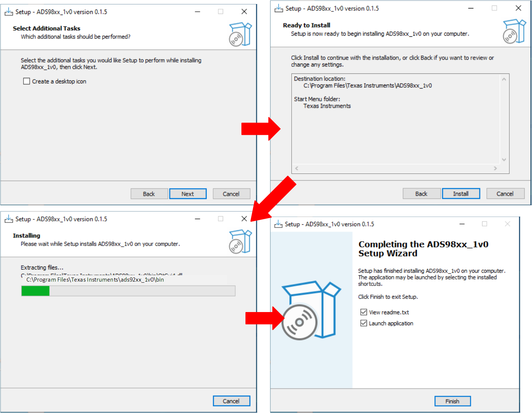The image size is (532, 413).
Task: Click the setup title icon of the Completing wizard window
Action: click(278, 224)
